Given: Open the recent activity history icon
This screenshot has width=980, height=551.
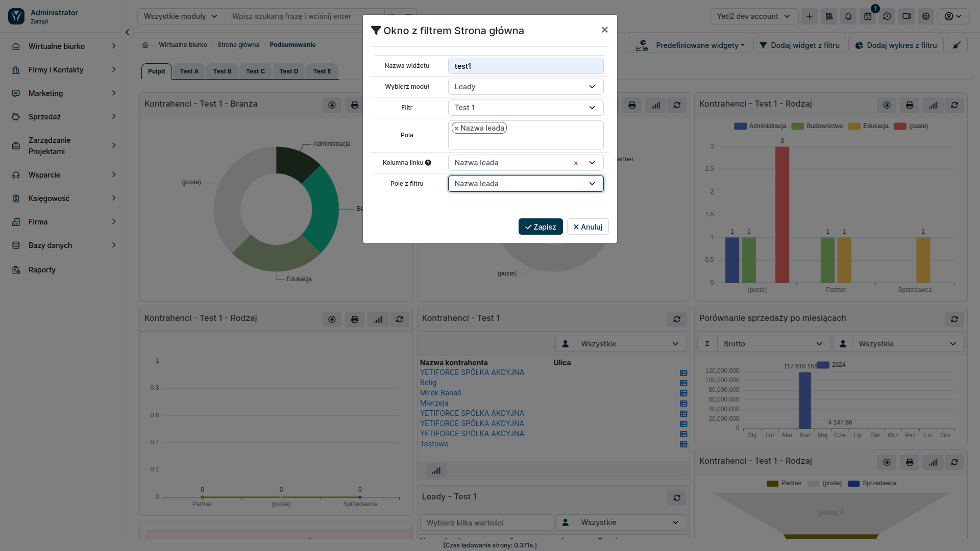Looking at the screenshot, I should 887,16.
